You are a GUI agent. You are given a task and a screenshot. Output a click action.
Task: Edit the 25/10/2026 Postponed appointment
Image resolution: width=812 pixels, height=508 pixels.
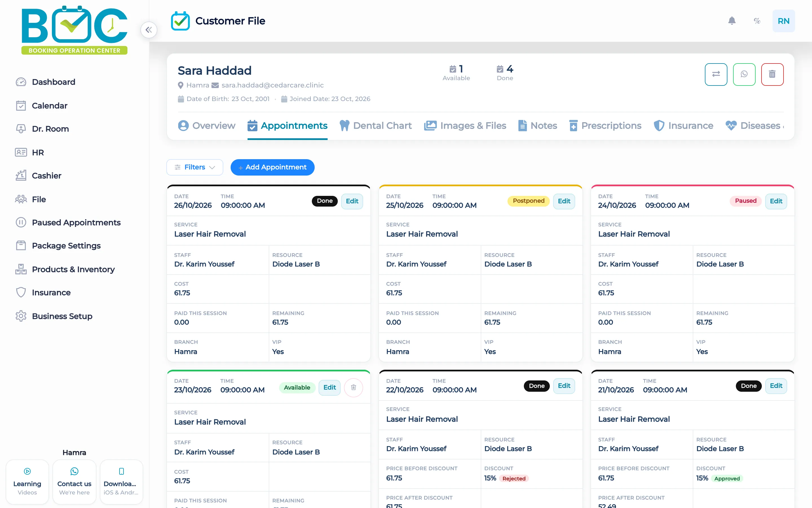pos(564,201)
